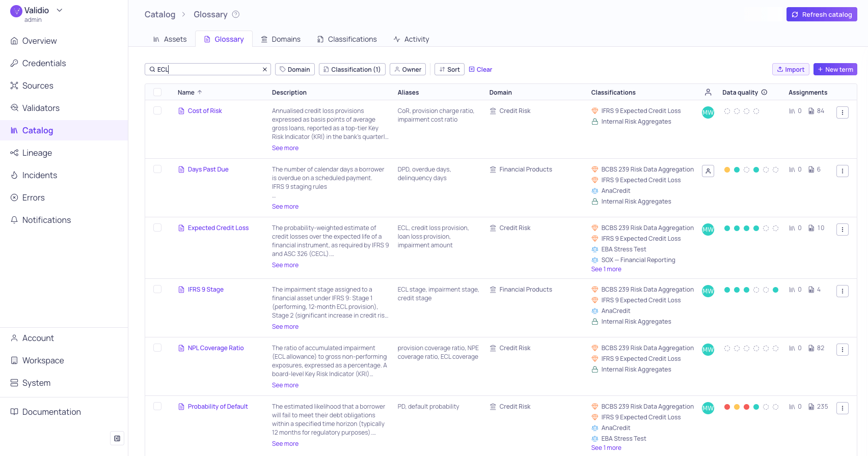
Task: Clear all applied filters
Action: [480, 70]
